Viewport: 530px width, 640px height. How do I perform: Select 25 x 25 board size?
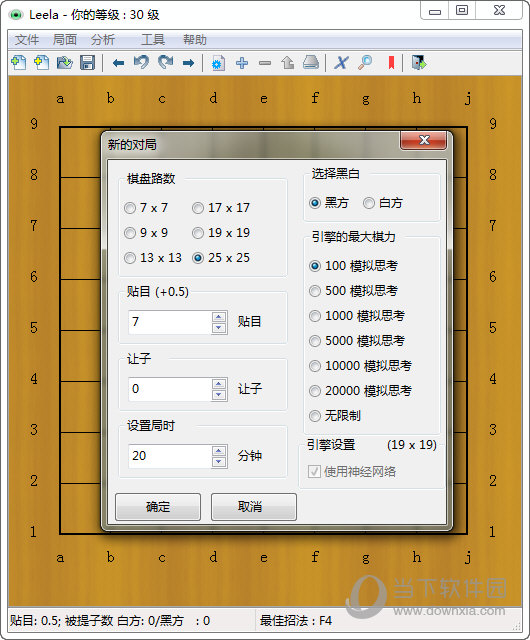pos(221,258)
